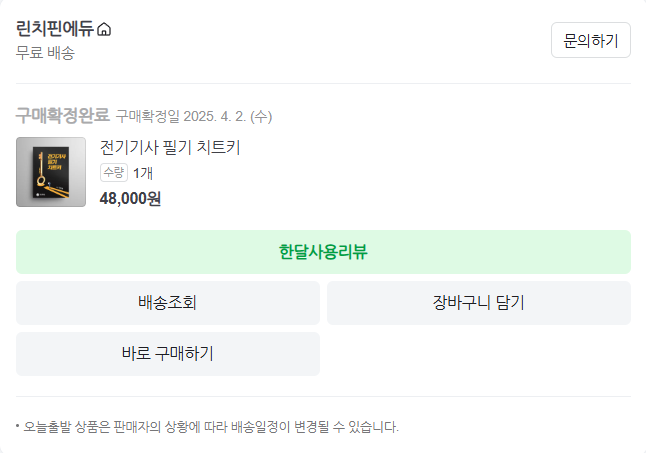Click the 오늘출발 delivery notice text
Image resolution: width=646 pixels, height=453 pixels.
(x=211, y=427)
